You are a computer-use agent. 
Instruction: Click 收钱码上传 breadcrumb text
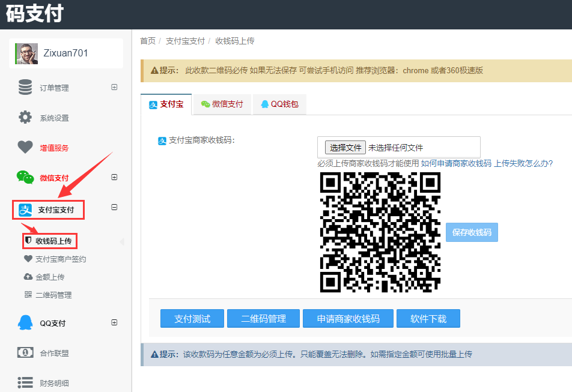pos(235,41)
